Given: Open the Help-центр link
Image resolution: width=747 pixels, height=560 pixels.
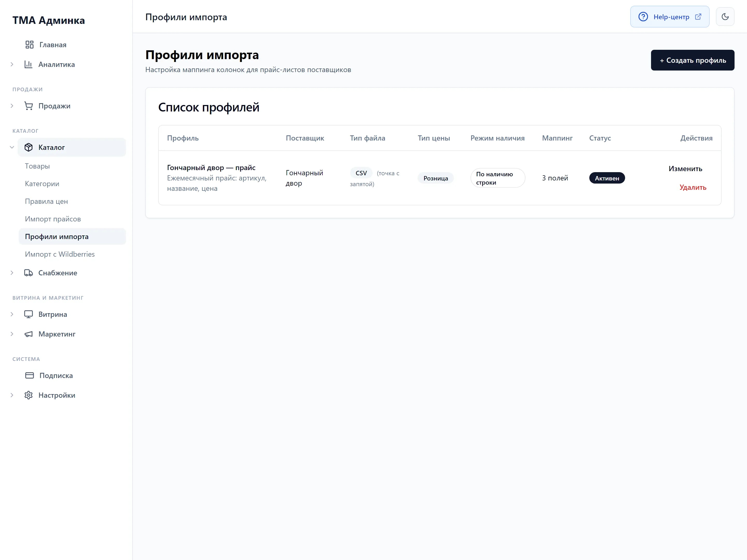Looking at the screenshot, I should click(x=669, y=17).
